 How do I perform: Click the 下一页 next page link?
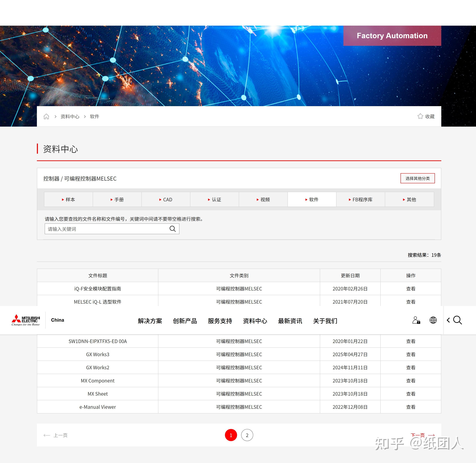point(418,435)
